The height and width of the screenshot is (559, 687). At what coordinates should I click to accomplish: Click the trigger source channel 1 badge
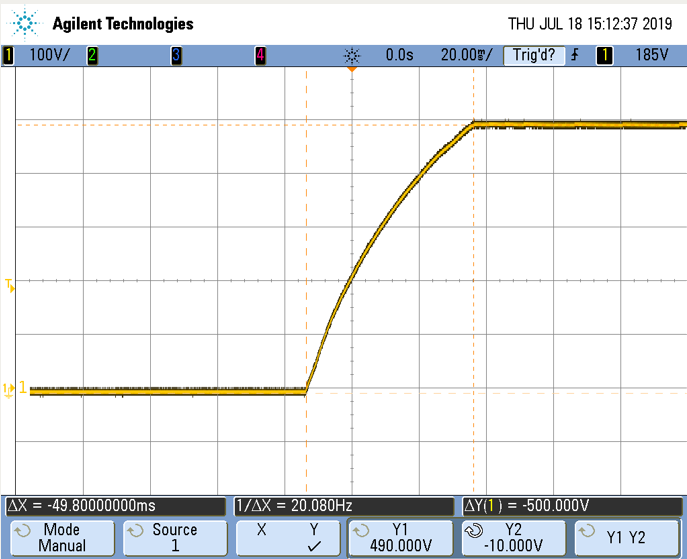point(604,56)
